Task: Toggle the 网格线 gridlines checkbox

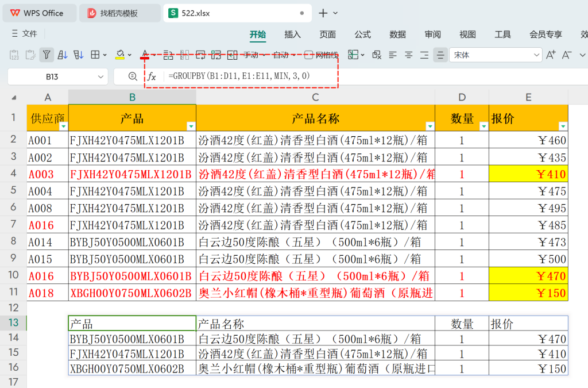Action: (x=308, y=55)
